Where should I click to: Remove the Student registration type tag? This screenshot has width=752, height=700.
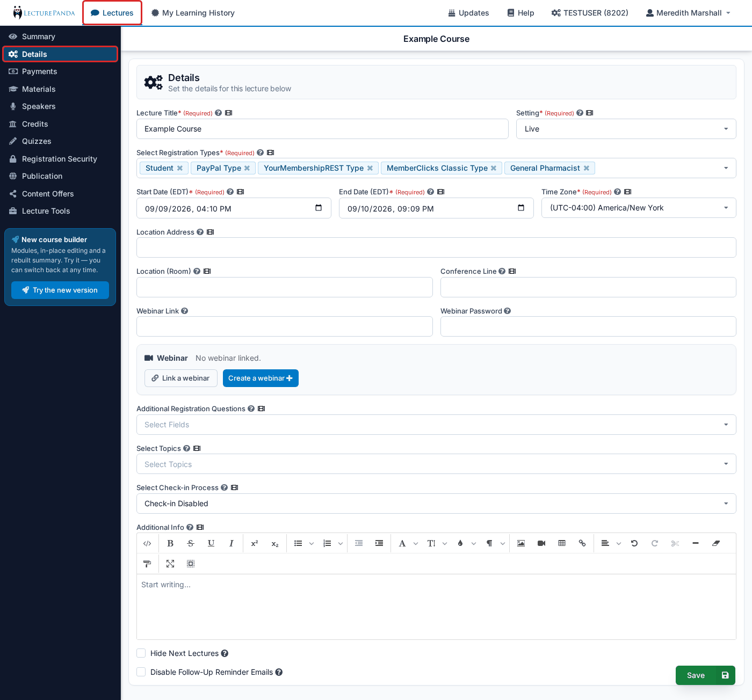click(x=180, y=168)
